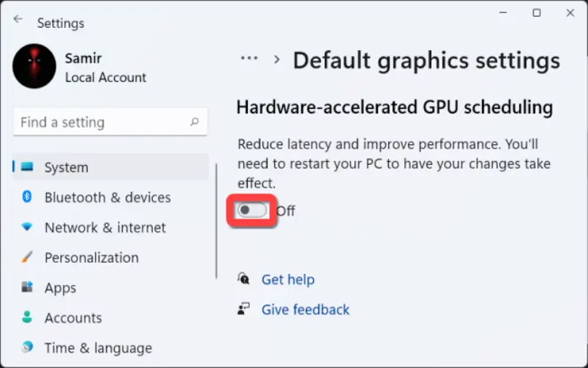
Task: Click the back arrow in Settings header
Action: 18,19
